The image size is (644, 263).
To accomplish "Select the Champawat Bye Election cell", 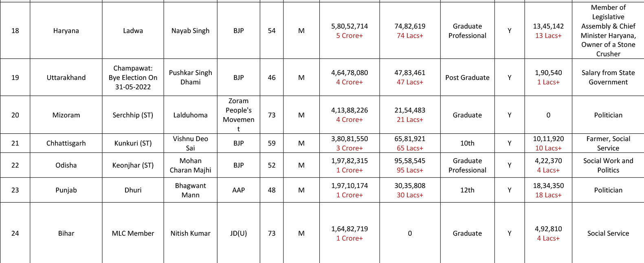I will click(133, 77).
